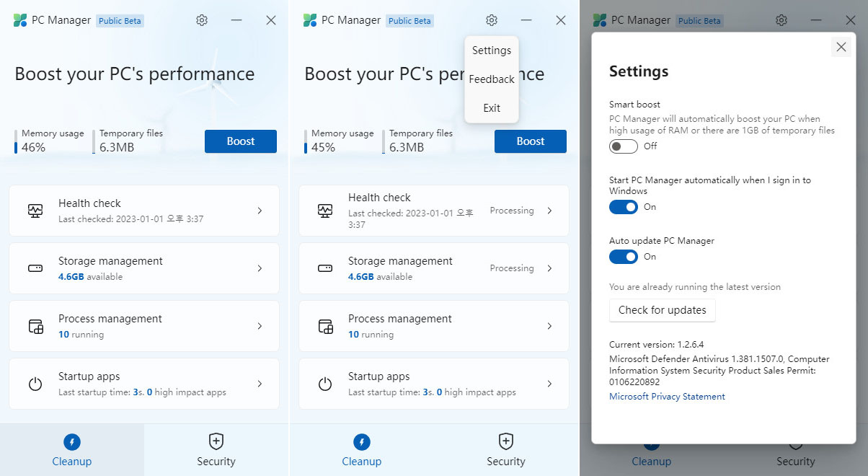Click '4.6GB available' text in left window

90,277
